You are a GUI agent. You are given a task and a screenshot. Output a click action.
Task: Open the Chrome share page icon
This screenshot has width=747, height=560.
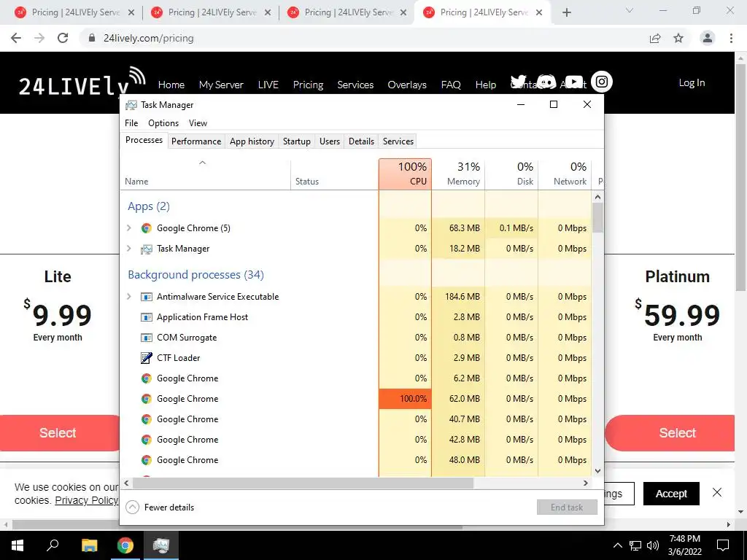(x=655, y=38)
